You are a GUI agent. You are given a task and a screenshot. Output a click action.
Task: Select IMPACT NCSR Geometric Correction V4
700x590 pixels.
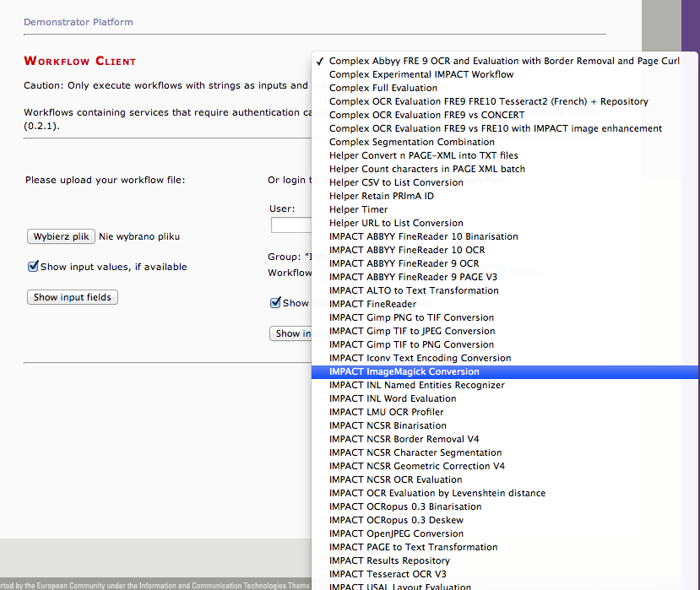coord(504,466)
